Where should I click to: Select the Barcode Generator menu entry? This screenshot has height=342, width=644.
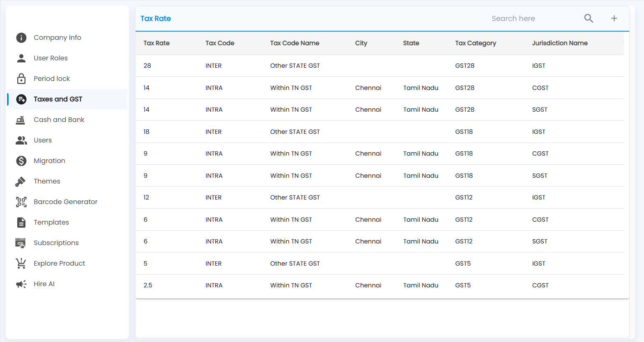click(x=67, y=202)
